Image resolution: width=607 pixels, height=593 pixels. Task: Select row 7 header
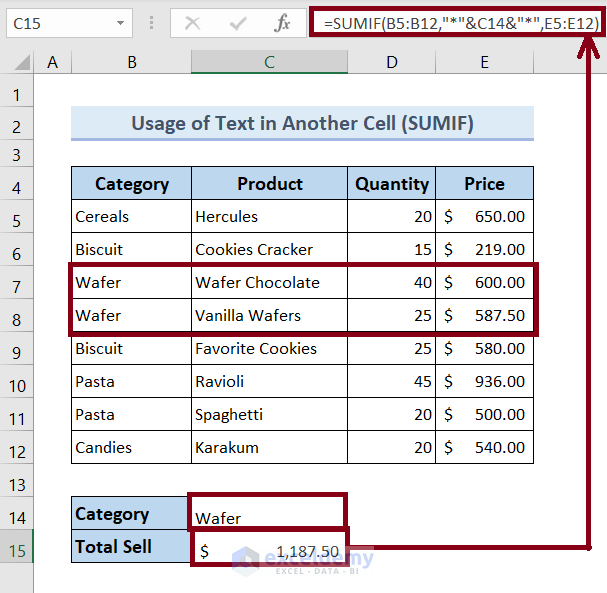click(17, 282)
